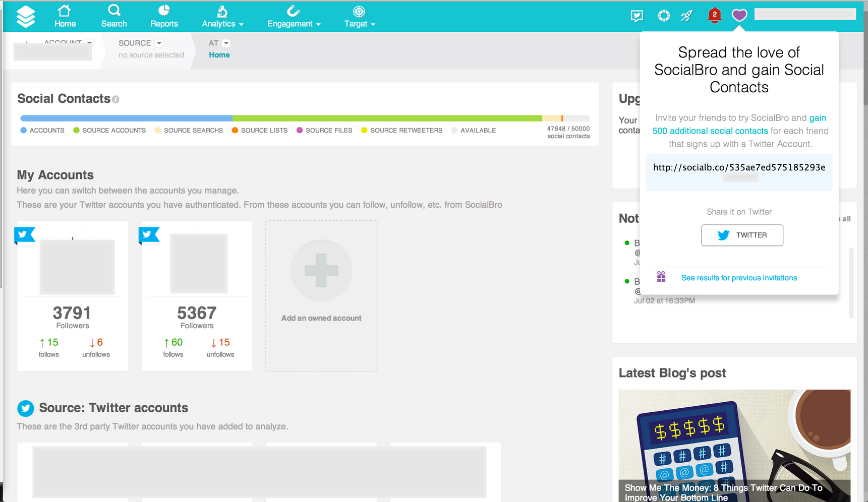
Task: Click Twitter badge on 3791 followers account
Action: click(x=25, y=234)
